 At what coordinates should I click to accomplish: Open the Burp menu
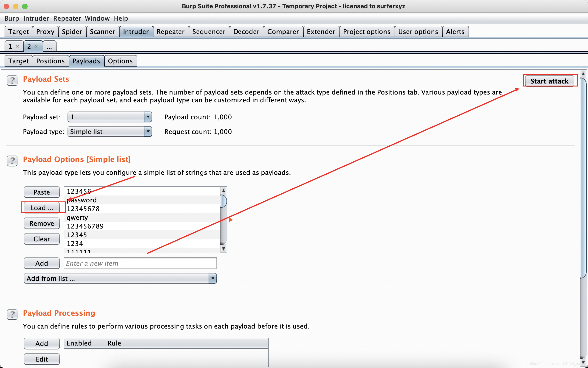point(12,18)
